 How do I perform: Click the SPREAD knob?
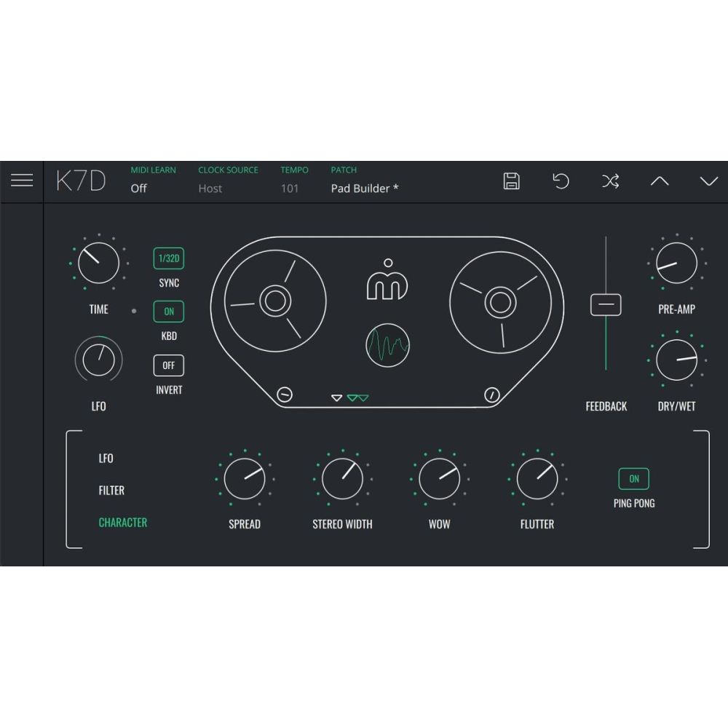pos(244,479)
